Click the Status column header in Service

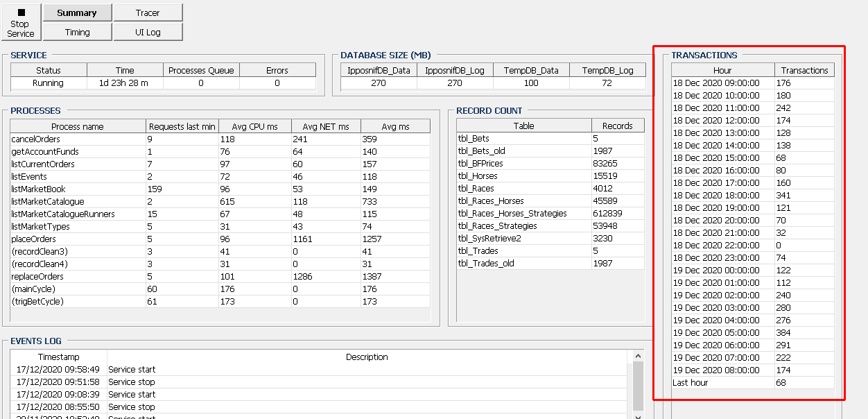[49, 70]
